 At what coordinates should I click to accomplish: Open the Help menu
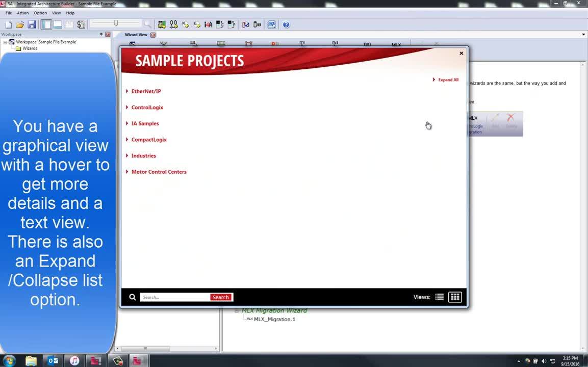pos(70,13)
